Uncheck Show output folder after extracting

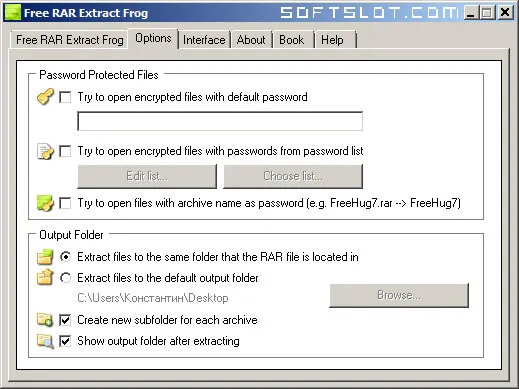click(x=65, y=341)
